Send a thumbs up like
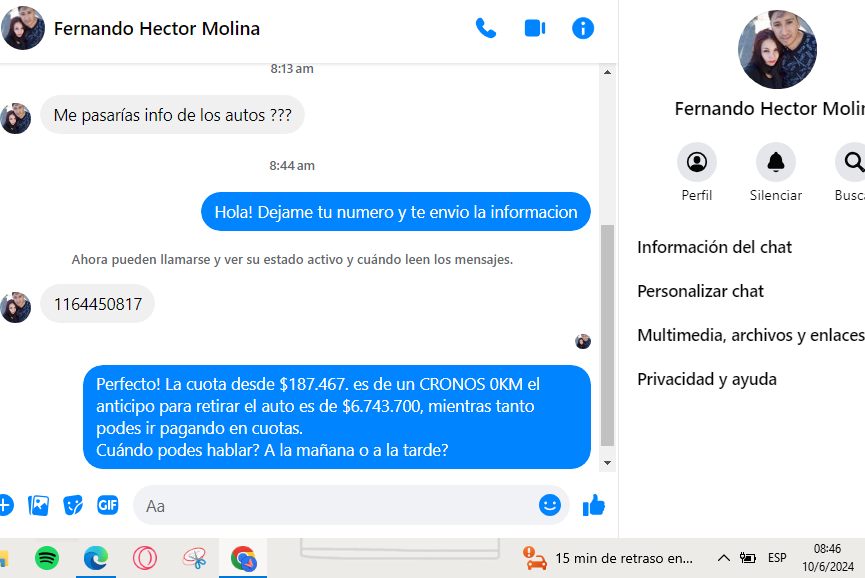 [594, 505]
